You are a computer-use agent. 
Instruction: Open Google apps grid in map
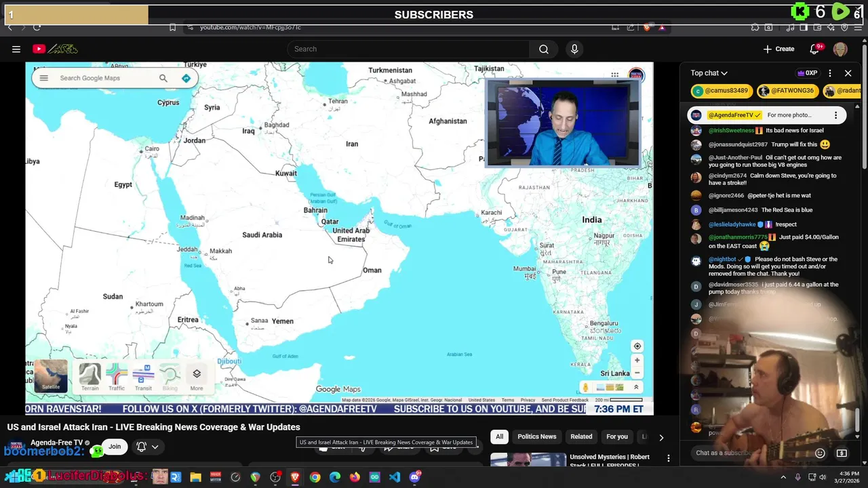pos(614,75)
